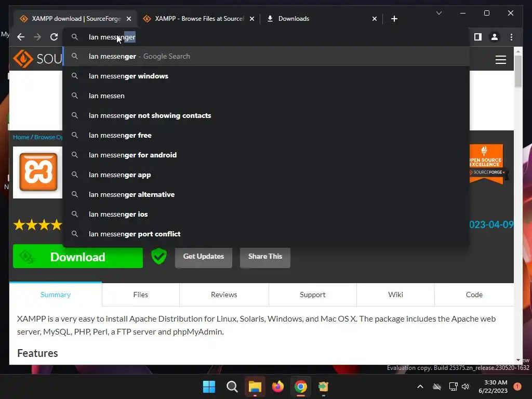Click the star rating
Screen dimensions: 532x399
(37, 224)
